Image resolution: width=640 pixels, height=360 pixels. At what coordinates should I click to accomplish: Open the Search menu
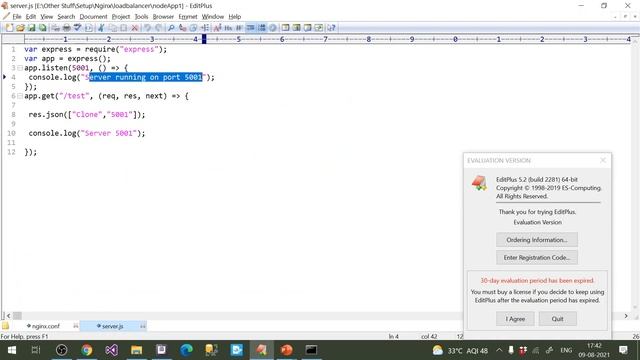[66, 17]
